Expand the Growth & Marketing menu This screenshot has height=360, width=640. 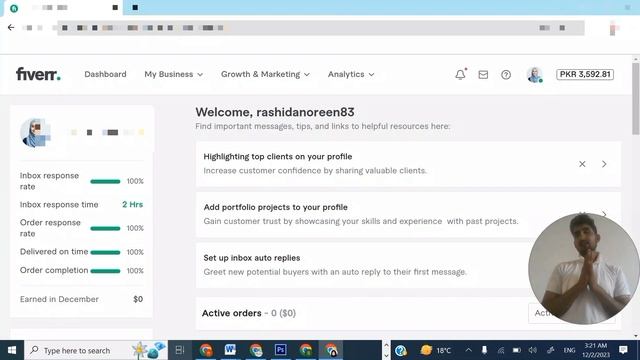pyautogui.click(x=265, y=74)
